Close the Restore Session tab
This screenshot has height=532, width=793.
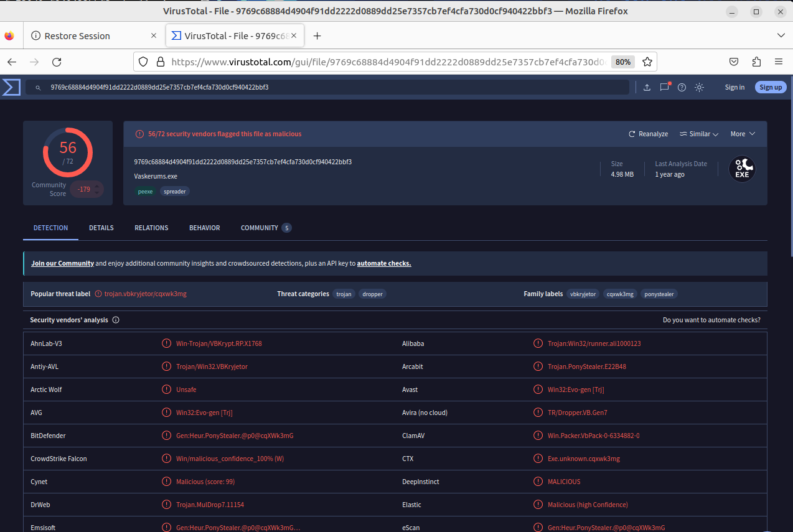(x=154, y=36)
